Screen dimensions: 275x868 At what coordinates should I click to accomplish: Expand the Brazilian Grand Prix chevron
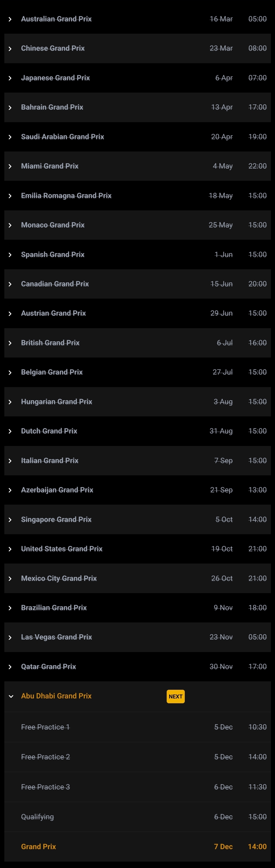(x=10, y=608)
